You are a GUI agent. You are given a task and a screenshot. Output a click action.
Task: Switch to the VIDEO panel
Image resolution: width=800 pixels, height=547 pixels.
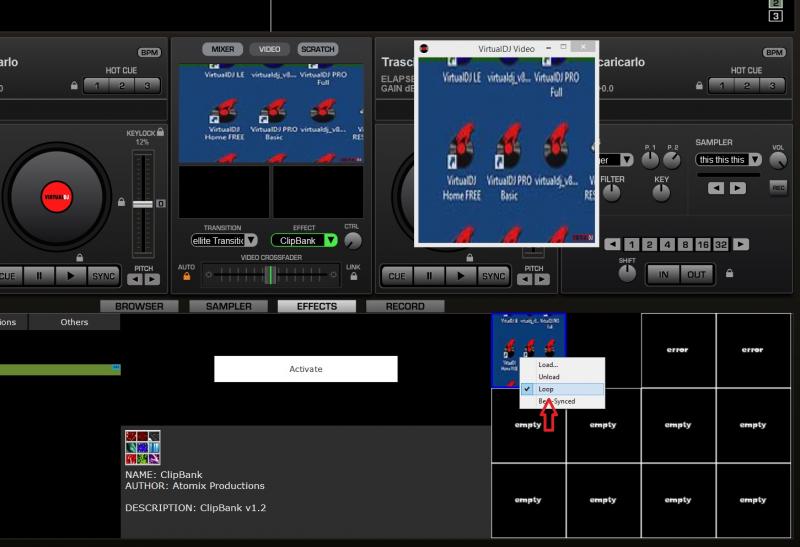[x=269, y=49]
